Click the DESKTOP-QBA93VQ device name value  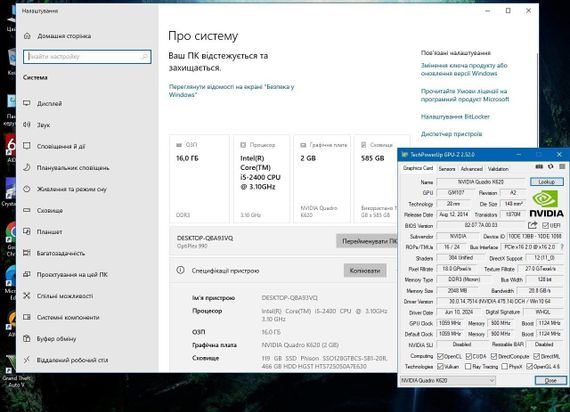tap(290, 297)
